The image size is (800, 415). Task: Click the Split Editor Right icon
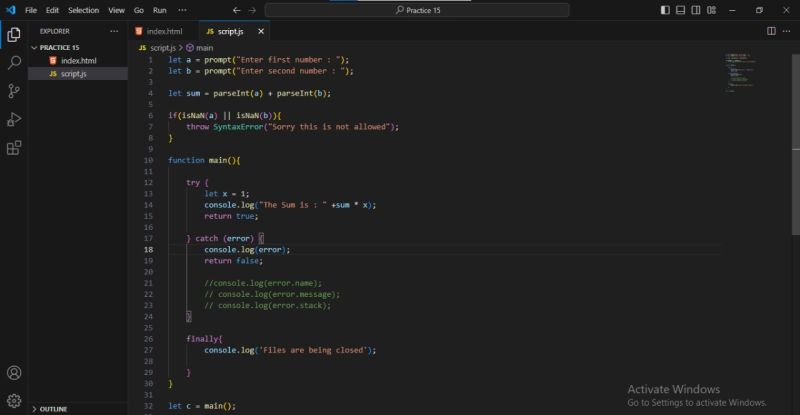pyautogui.click(x=771, y=31)
